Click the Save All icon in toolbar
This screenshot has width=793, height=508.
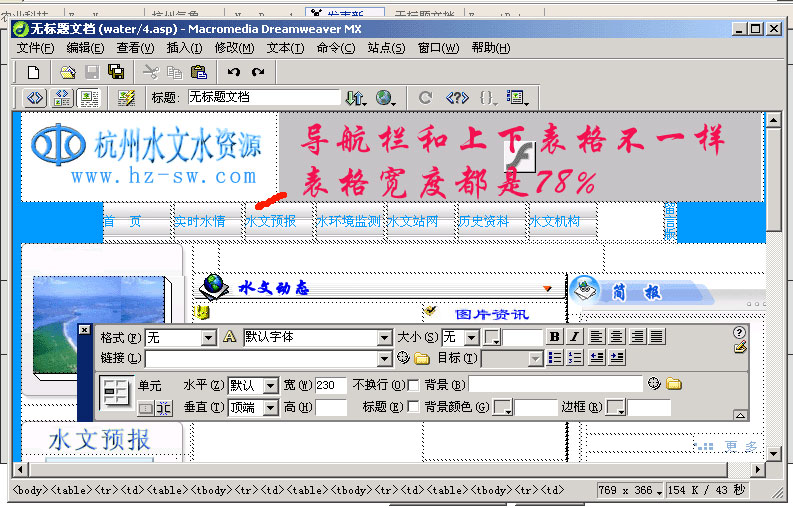click(116, 72)
